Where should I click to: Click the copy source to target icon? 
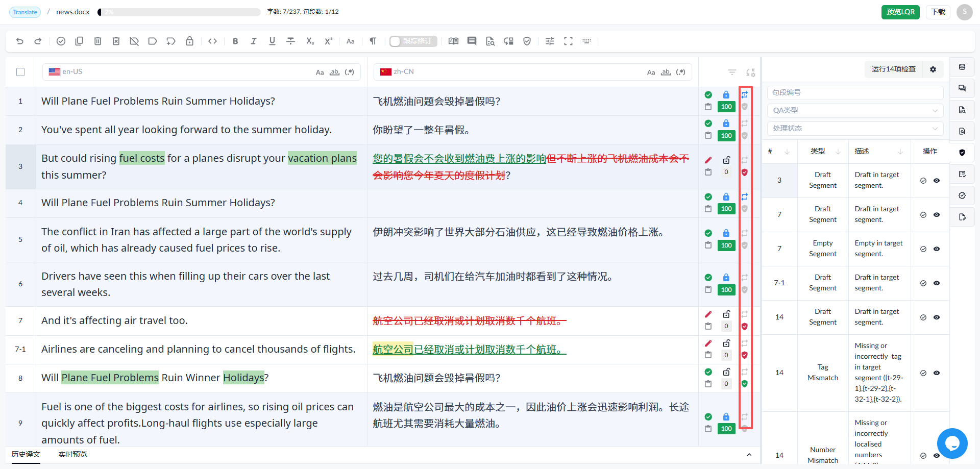[x=79, y=41]
